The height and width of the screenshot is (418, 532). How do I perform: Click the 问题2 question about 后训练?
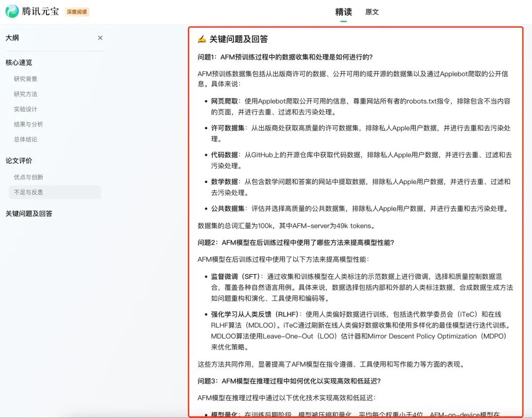[x=296, y=243]
